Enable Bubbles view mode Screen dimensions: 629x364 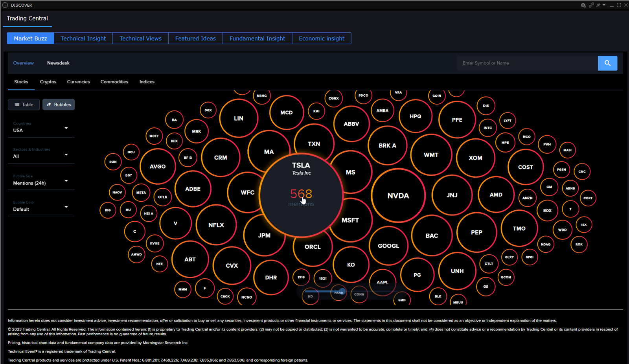[58, 105]
